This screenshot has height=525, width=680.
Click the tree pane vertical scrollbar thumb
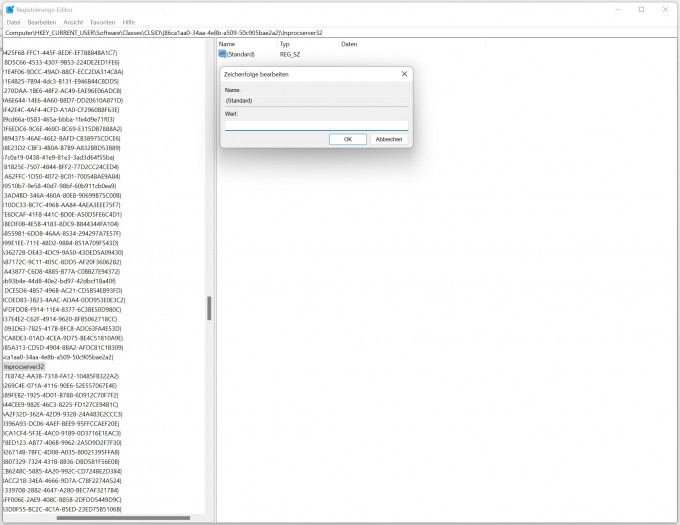click(x=209, y=308)
